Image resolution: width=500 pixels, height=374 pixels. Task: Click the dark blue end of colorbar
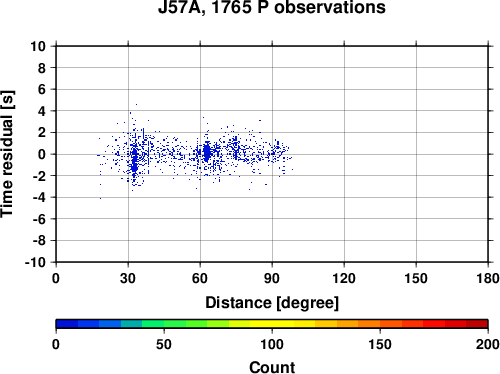[x=67, y=324]
